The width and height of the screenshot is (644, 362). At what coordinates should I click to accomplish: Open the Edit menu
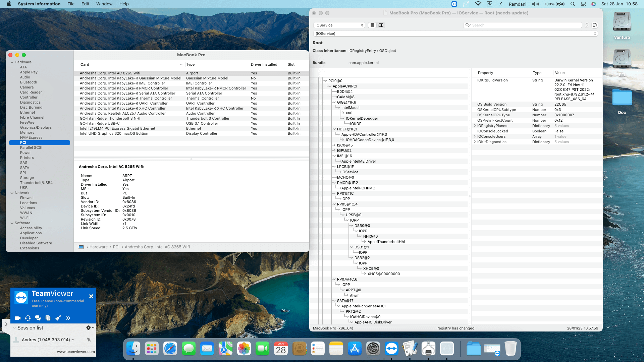(86, 4)
